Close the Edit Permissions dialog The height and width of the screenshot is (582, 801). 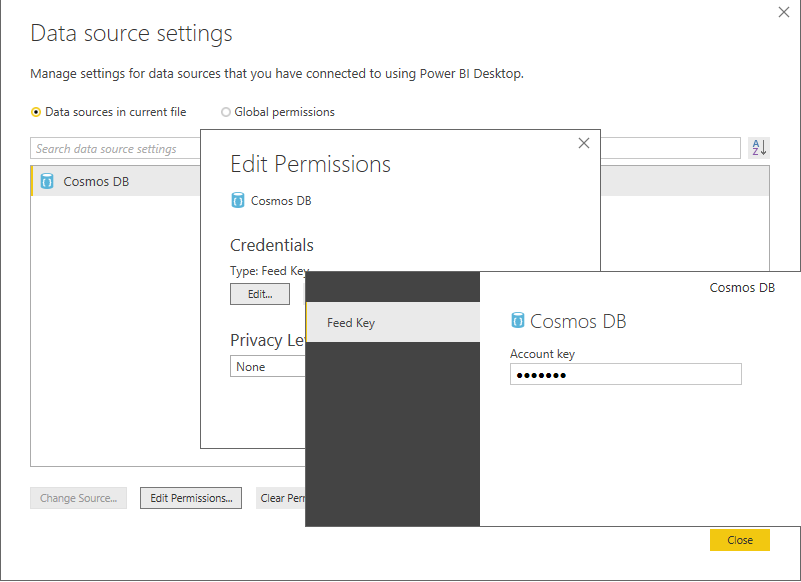tap(584, 143)
